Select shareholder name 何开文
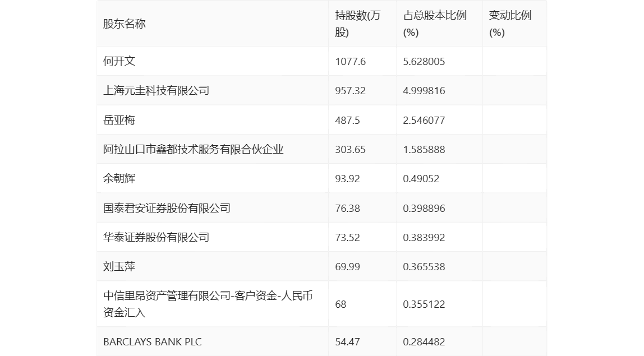Viewport: 644px width, 356px height. click(119, 61)
